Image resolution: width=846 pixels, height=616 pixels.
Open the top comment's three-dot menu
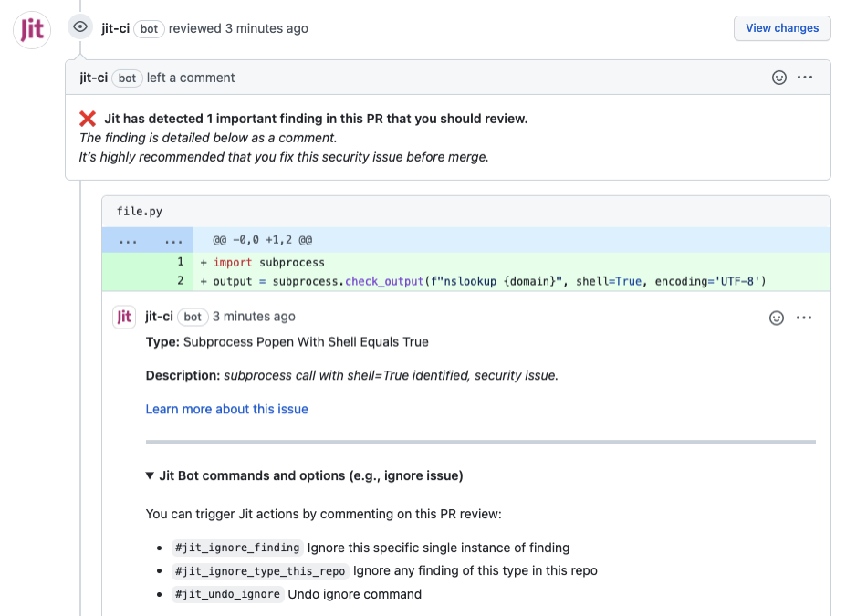tap(805, 78)
